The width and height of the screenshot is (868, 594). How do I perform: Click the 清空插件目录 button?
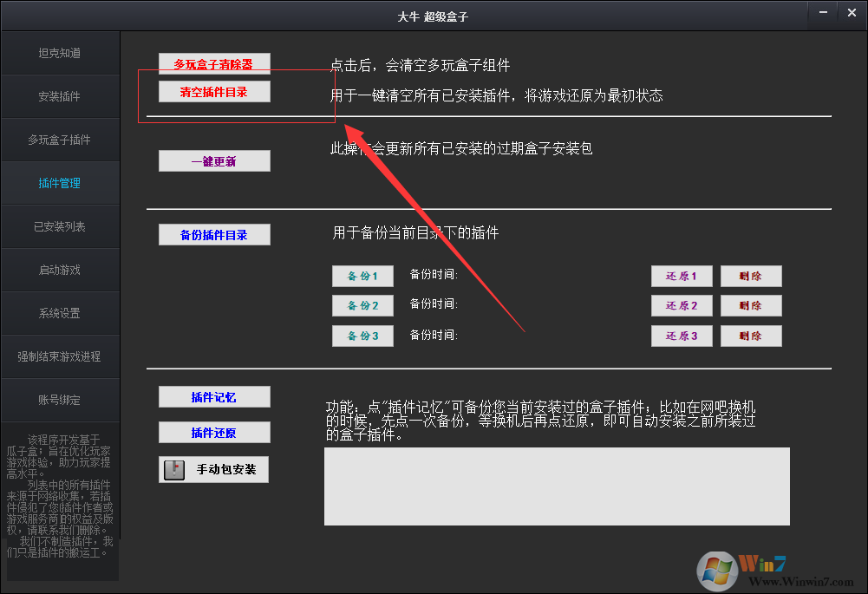click(214, 92)
